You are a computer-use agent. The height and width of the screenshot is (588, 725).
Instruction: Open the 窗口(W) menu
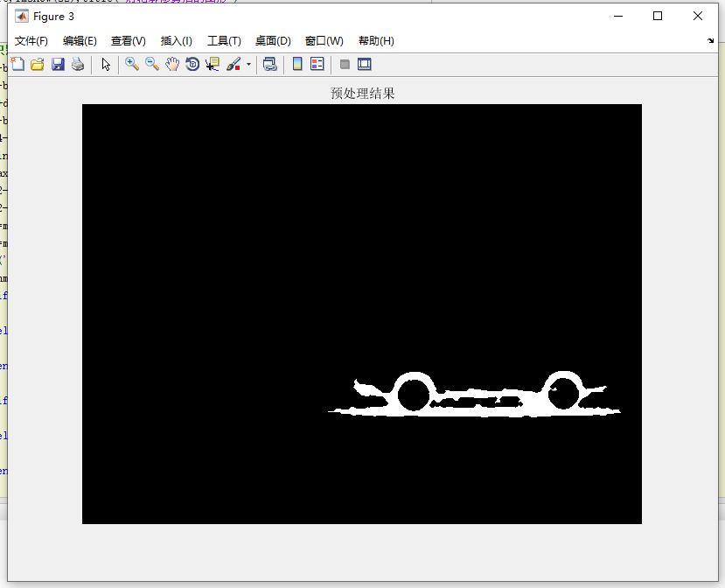[324, 41]
